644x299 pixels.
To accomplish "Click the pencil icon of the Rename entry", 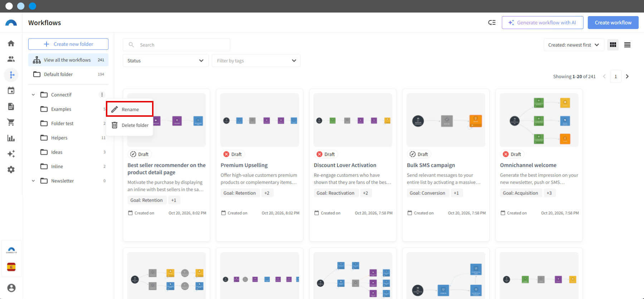I will pyautogui.click(x=114, y=109).
